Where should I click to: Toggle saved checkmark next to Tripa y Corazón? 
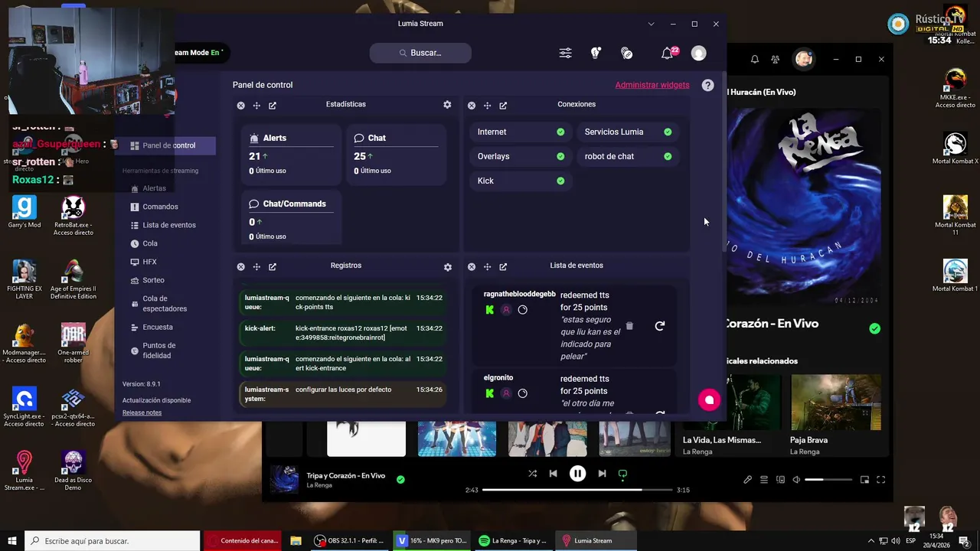(400, 480)
